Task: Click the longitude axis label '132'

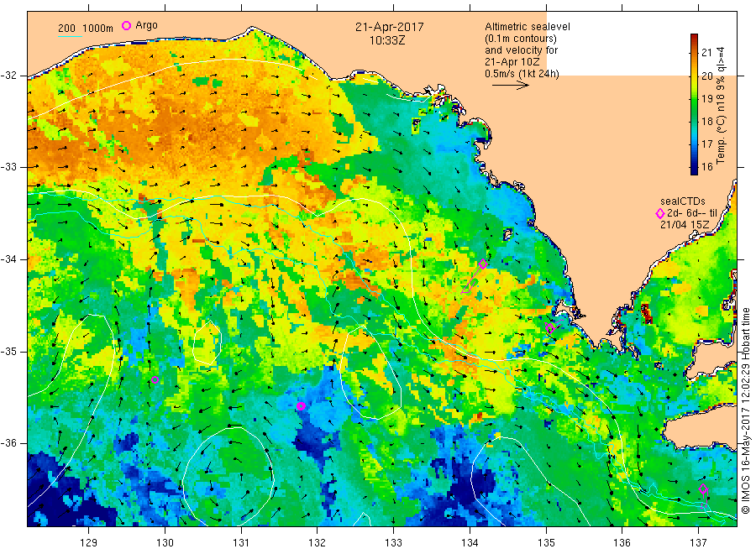Action: point(318,543)
